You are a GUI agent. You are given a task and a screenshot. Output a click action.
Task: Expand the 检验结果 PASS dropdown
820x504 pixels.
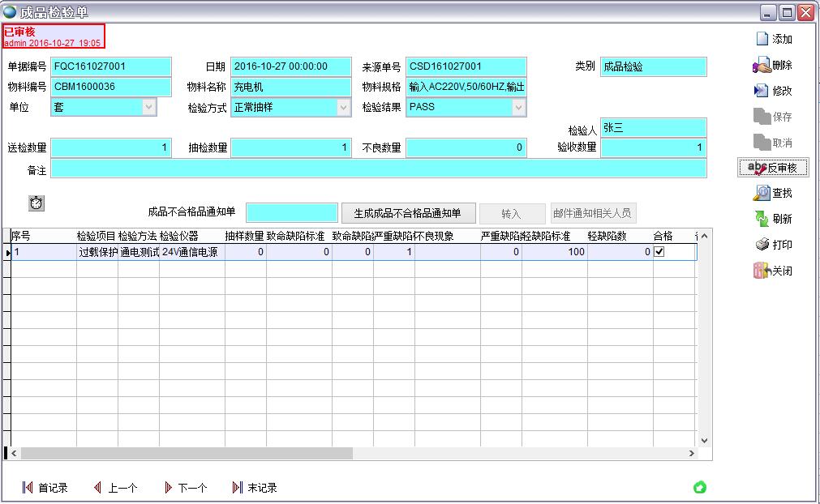point(518,107)
